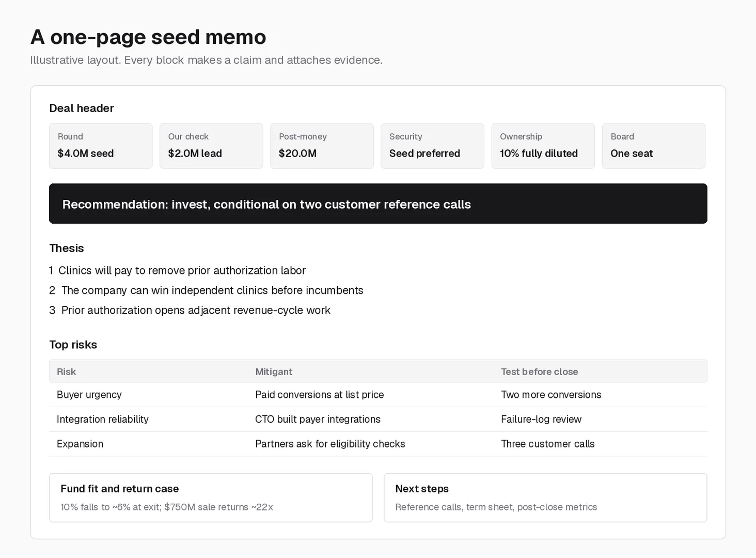The image size is (756, 558).
Task: Select the Round '$4.0M seed' card
Action: pyautogui.click(x=101, y=146)
